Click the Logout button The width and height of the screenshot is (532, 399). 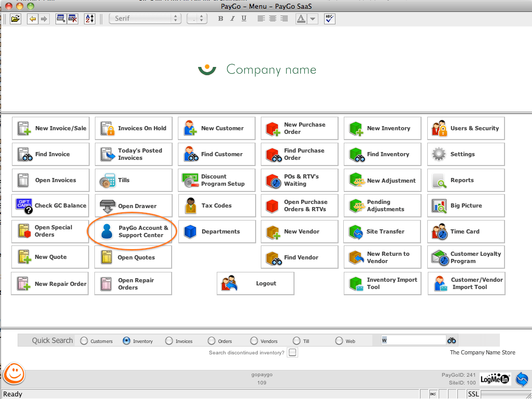pyautogui.click(x=256, y=283)
